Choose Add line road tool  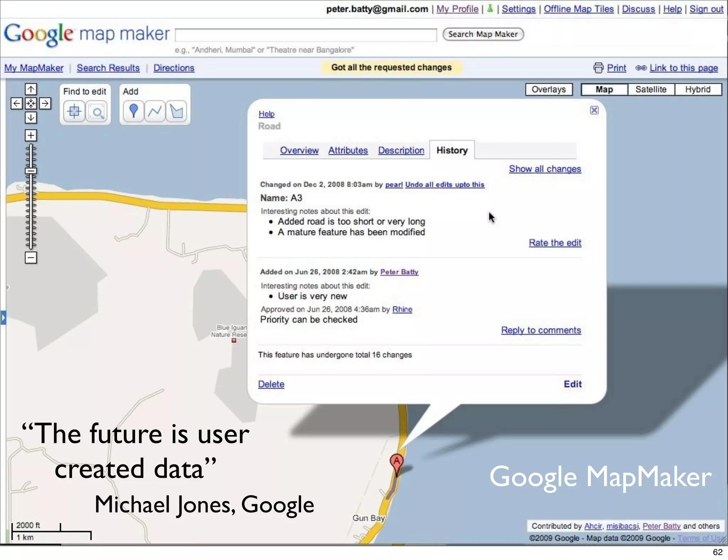(x=155, y=112)
